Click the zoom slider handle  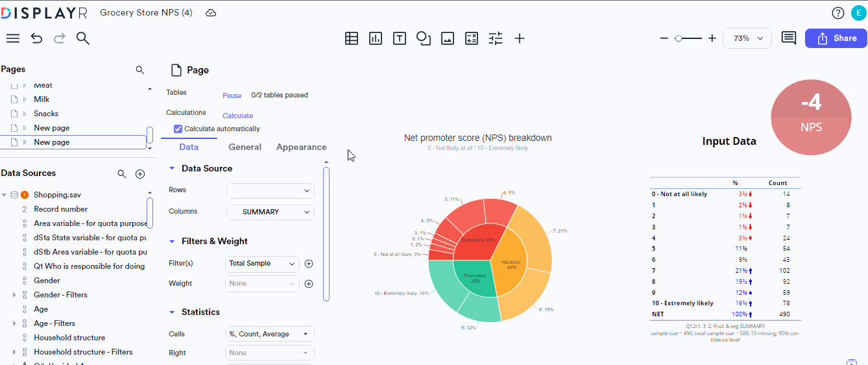pos(678,38)
